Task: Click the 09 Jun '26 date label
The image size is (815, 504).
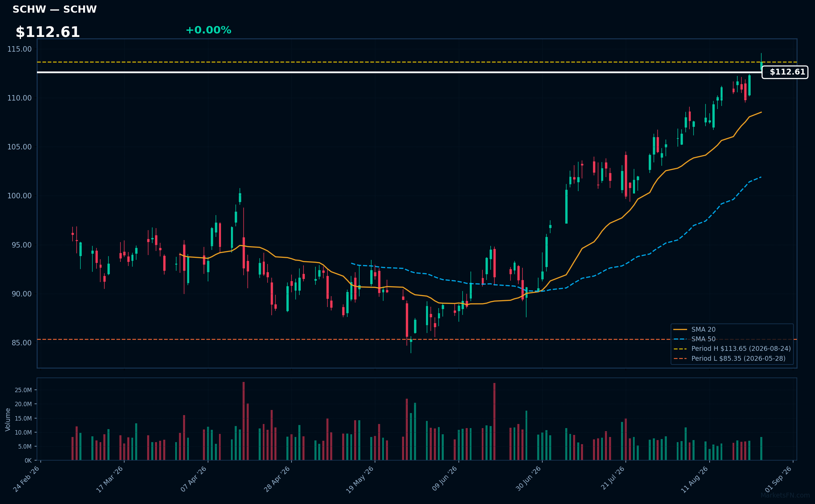Action: (444, 479)
